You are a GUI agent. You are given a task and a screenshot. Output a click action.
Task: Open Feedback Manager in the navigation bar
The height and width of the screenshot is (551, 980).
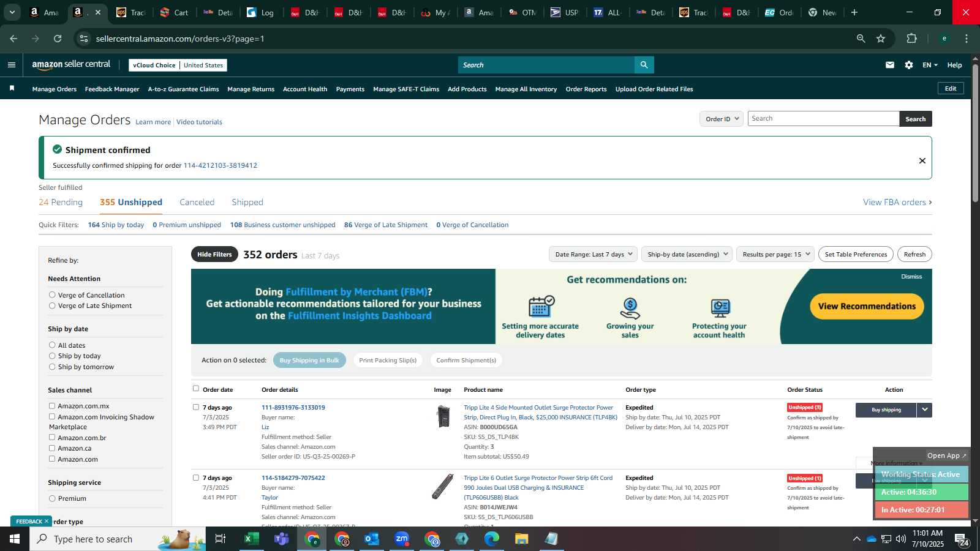point(112,89)
